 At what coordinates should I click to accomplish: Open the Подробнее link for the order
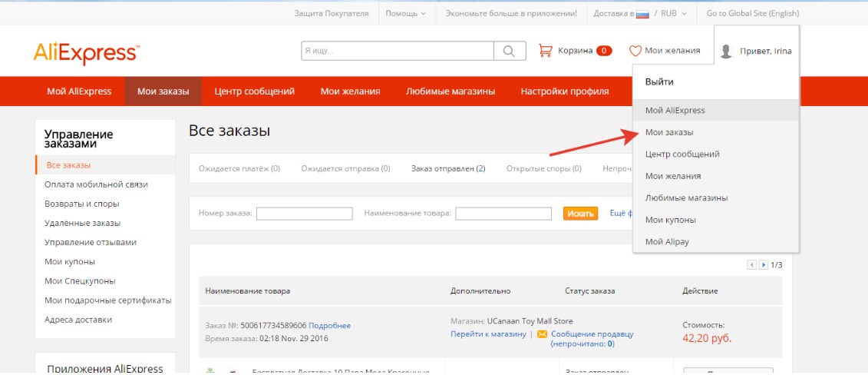[x=329, y=326]
